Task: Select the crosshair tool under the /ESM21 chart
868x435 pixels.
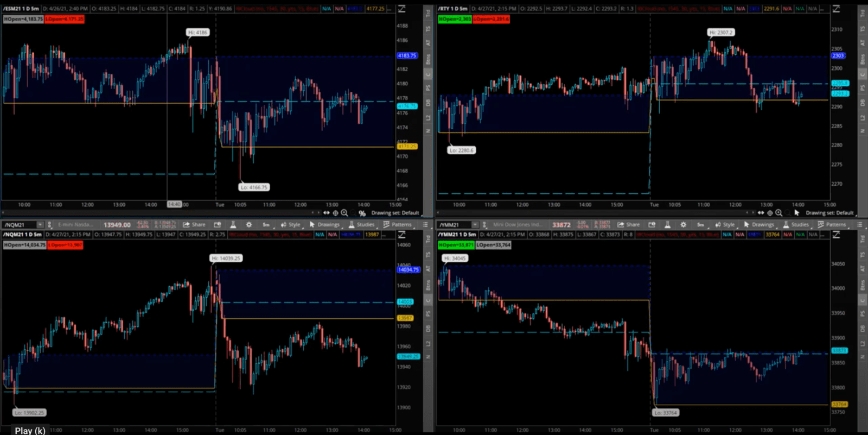Action: [x=335, y=213]
